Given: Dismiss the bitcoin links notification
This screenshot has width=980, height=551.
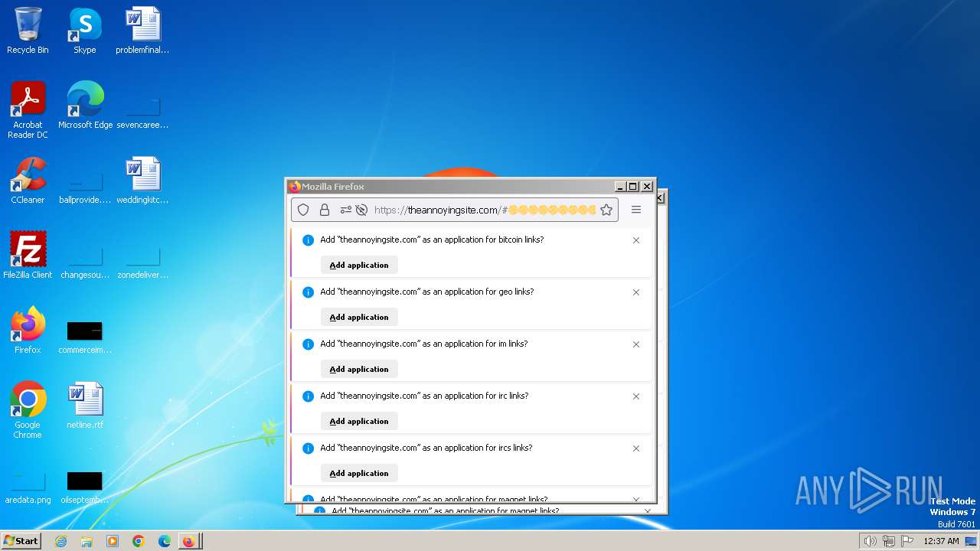Looking at the screenshot, I should 636,240.
